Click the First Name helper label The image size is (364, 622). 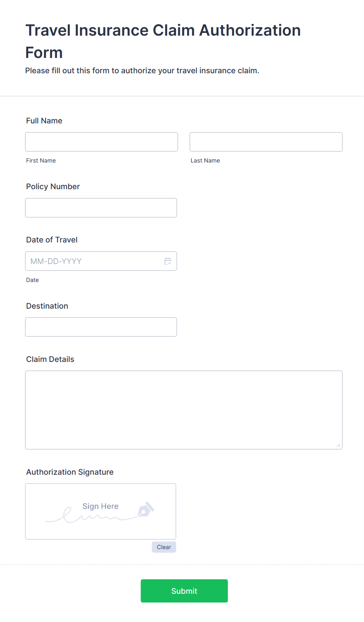[x=41, y=161]
